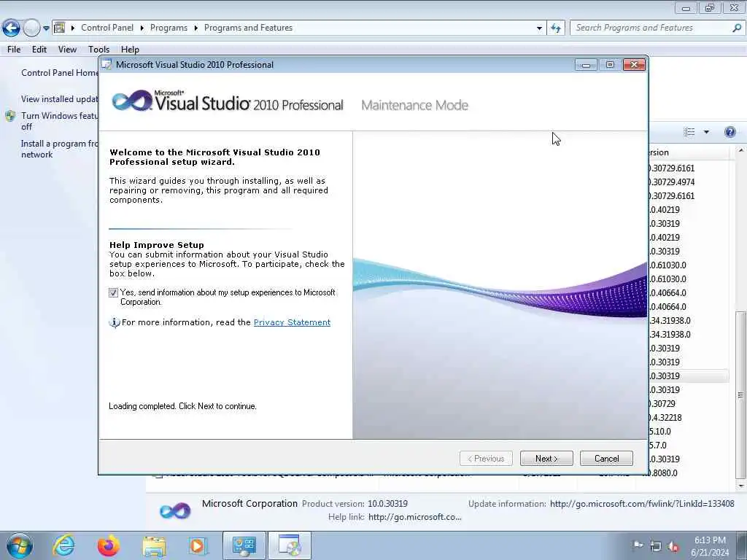This screenshot has width=747, height=560.
Task: Click the taskbar clock showing 6:13 PM
Action: 710,546
